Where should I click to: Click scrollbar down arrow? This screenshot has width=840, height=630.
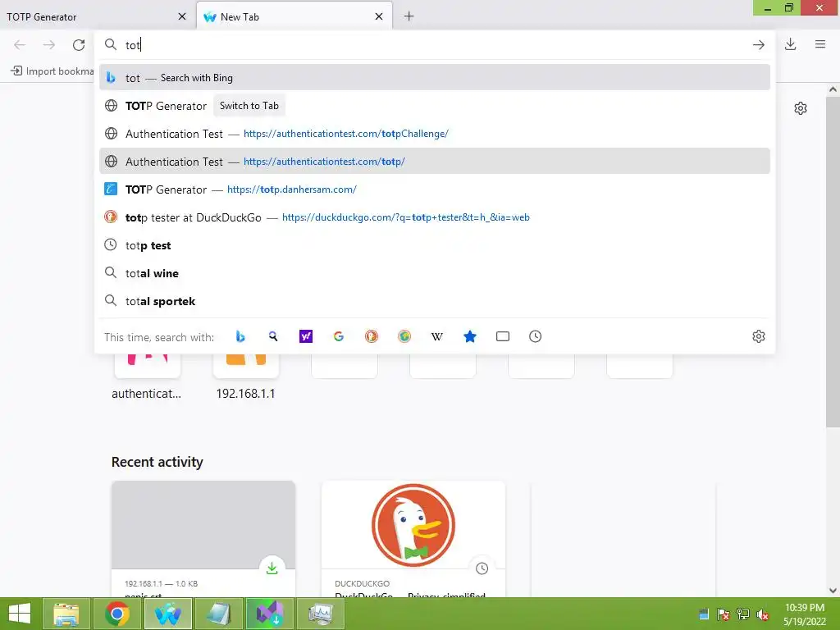click(x=833, y=591)
